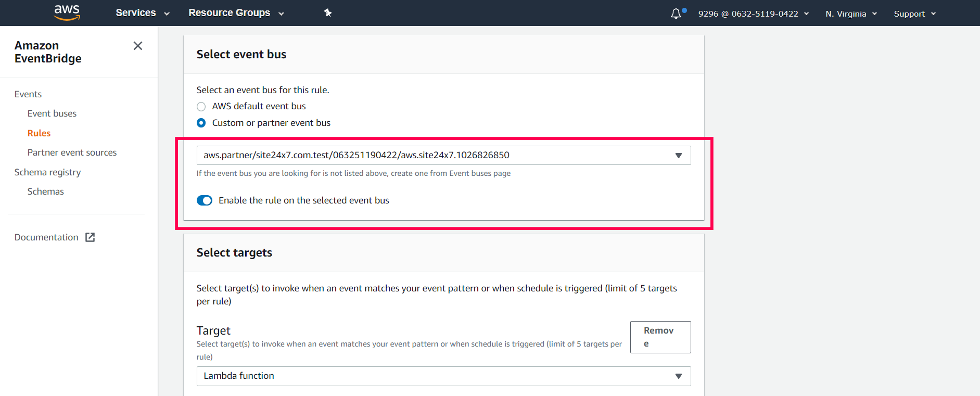Open the partner event bus dropdown
Screen dimensions: 980x396
(443, 156)
